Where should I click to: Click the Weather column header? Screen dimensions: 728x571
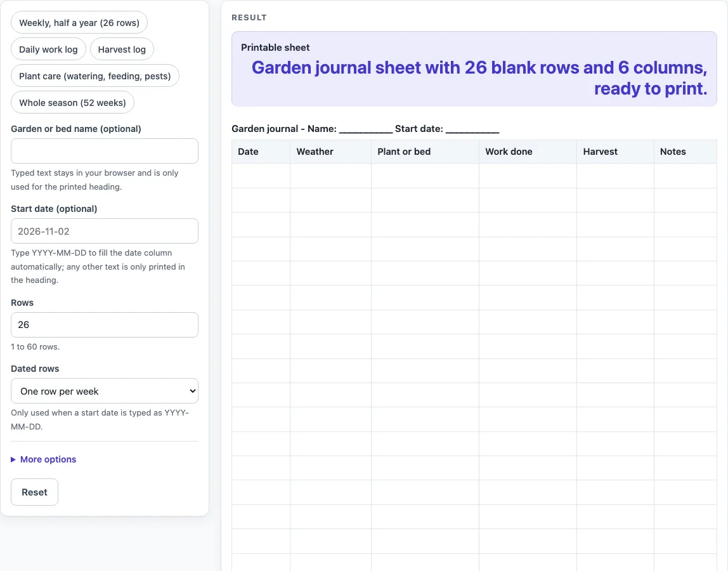tap(330, 152)
